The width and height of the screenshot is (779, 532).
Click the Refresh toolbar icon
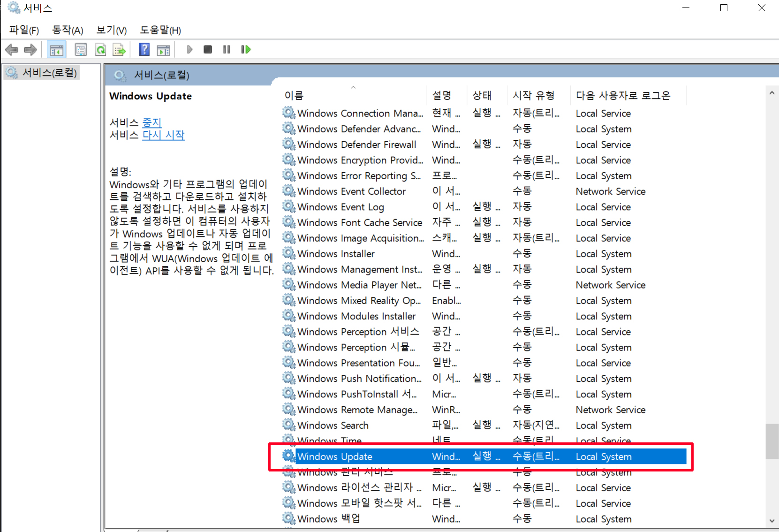(x=100, y=49)
